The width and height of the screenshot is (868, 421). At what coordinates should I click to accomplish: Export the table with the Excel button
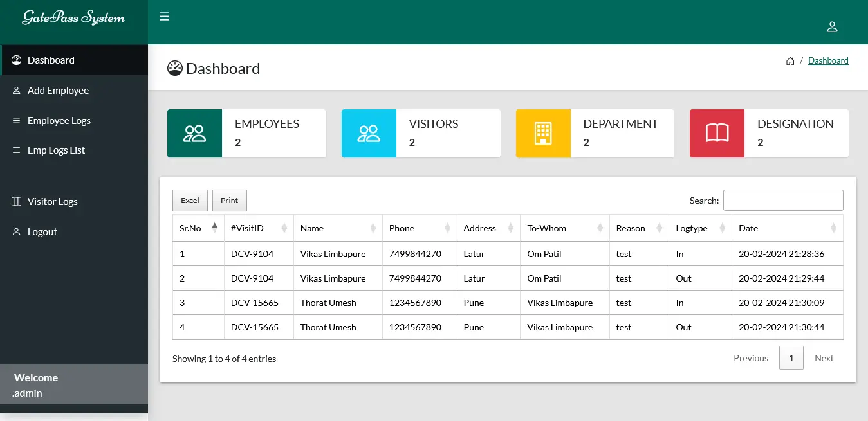190,200
